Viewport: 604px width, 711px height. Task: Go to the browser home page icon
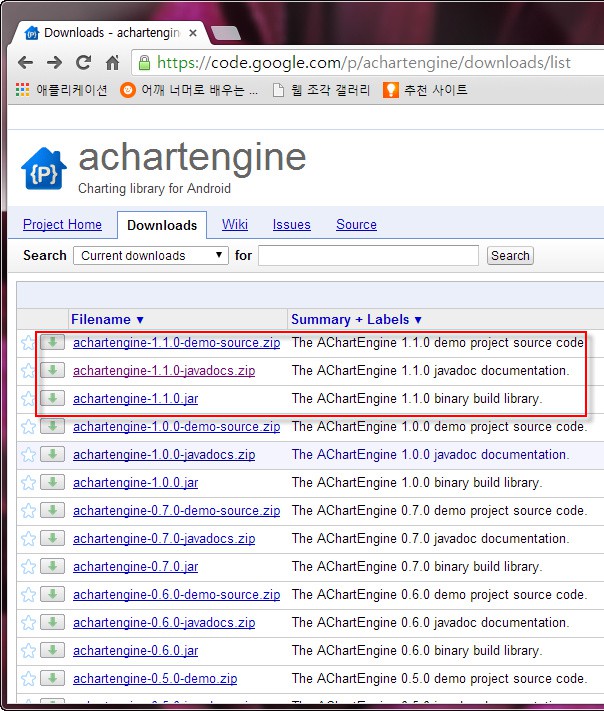coord(112,62)
